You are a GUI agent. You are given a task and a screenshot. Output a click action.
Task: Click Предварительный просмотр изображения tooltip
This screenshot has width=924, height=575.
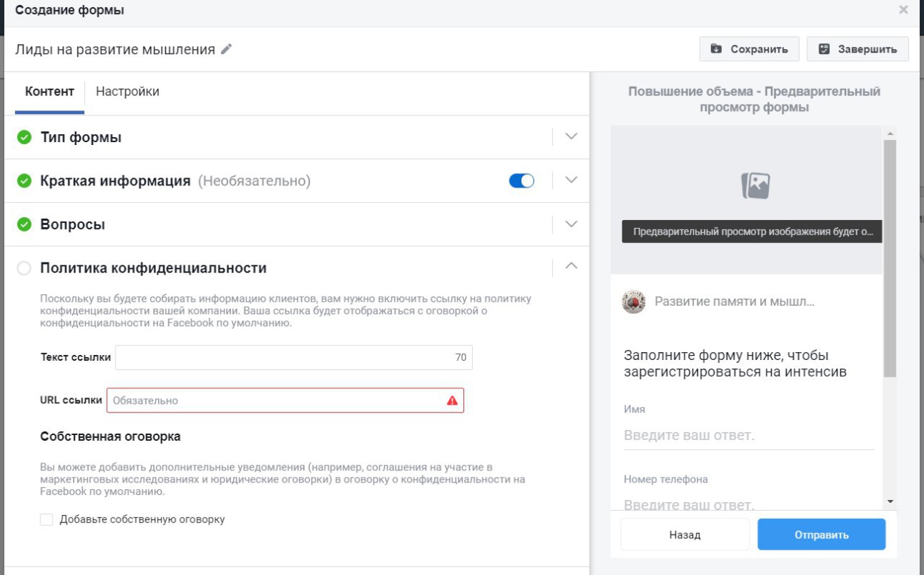tap(751, 232)
